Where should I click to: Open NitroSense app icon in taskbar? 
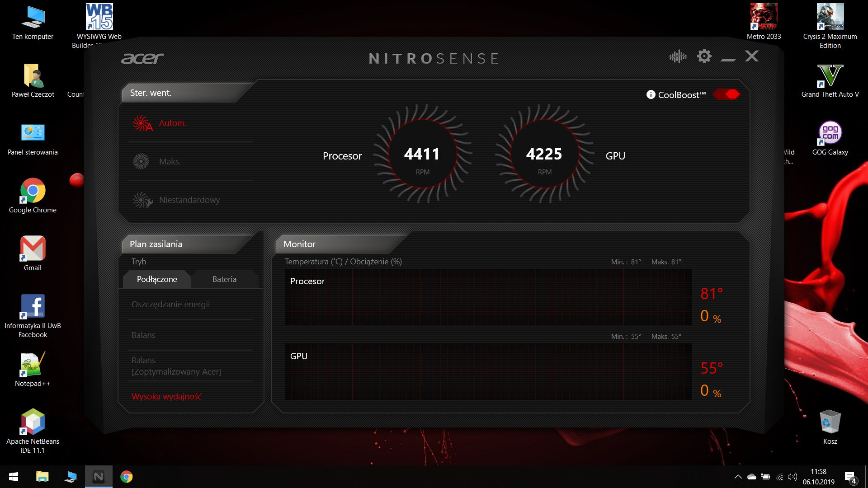pos(97,476)
